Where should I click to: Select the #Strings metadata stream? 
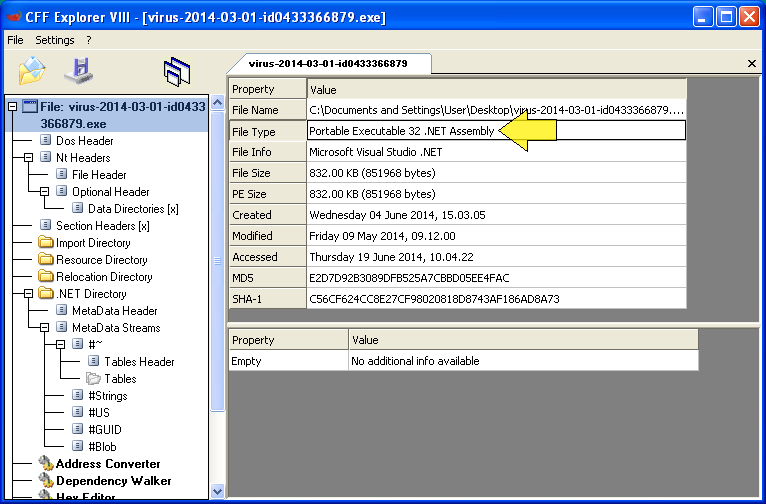coord(107,396)
